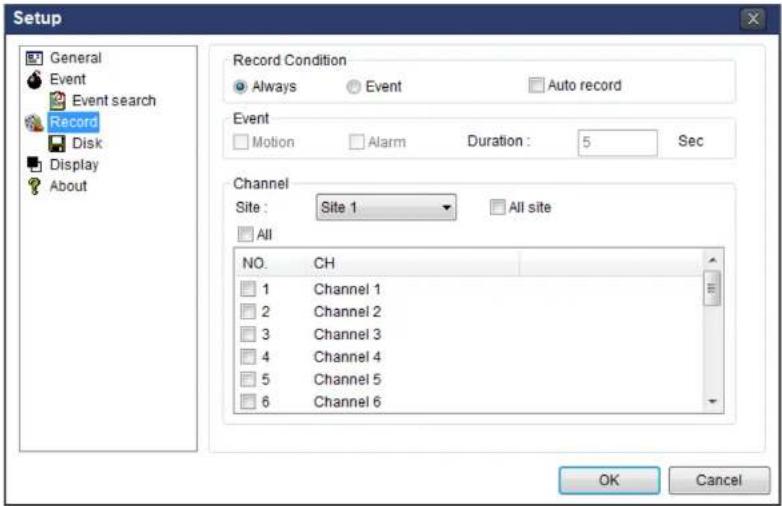Close the Setup dialog
The image size is (782, 506).
753,19
